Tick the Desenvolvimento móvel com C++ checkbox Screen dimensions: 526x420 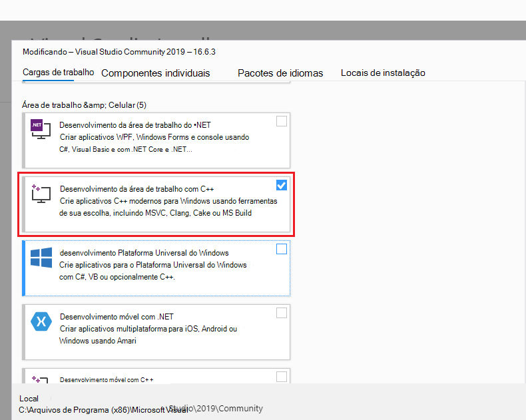tap(282, 377)
